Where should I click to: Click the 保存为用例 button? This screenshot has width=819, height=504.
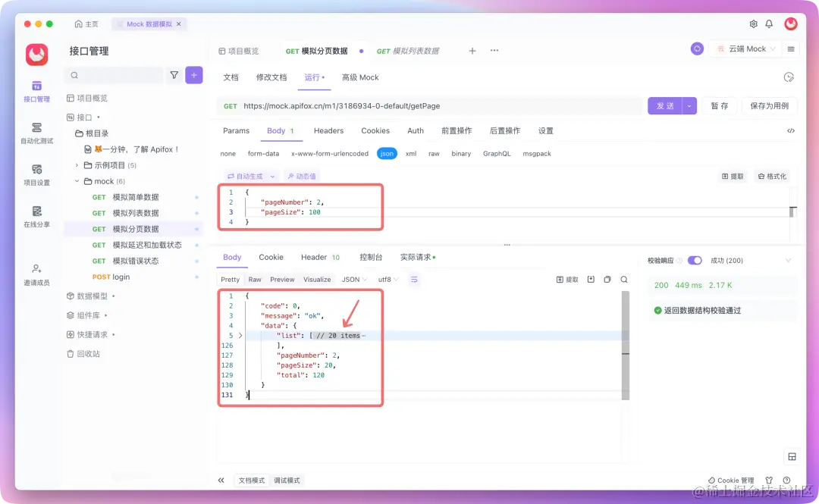tap(770, 105)
